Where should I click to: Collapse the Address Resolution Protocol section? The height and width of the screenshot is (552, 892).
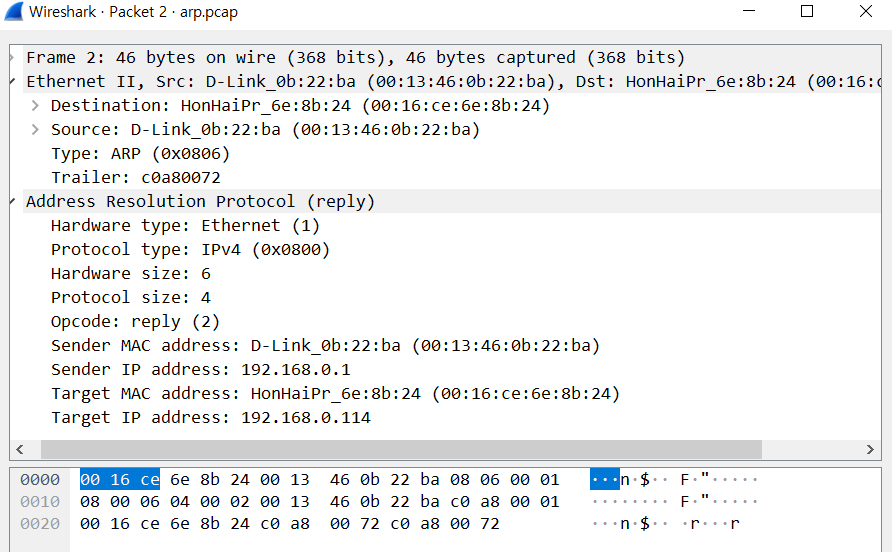[12, 201]
